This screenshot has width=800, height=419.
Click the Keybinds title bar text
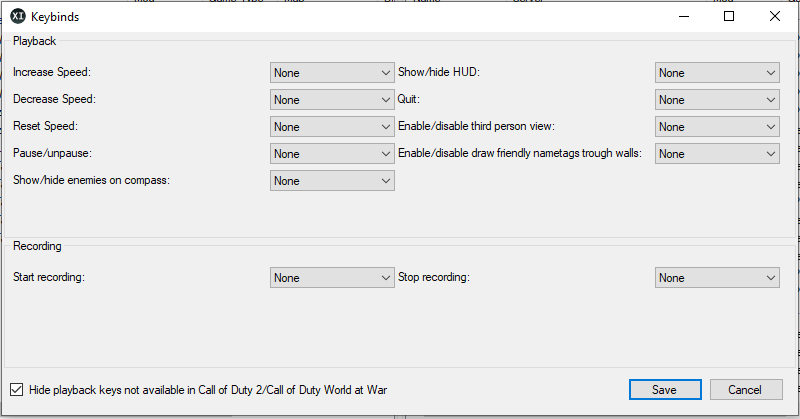(x=55, y=17)
